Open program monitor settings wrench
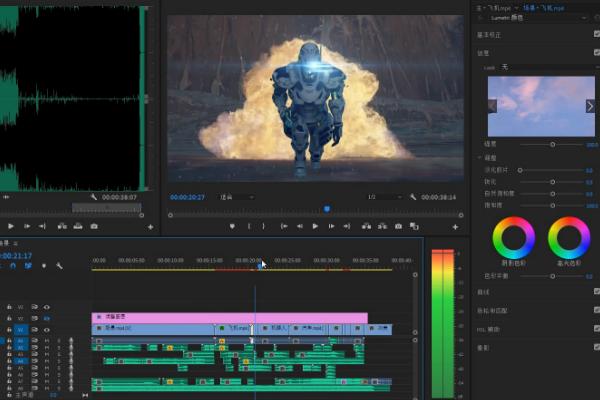The height and width of the screenshot is (400, 600). [x=413, y=197]
